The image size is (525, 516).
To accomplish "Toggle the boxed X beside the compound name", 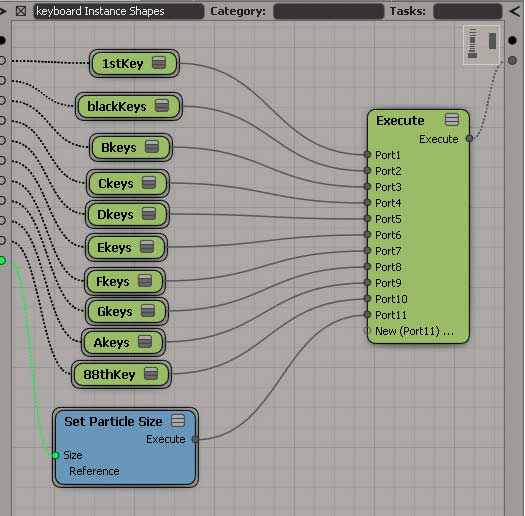I will click(21, 11).
